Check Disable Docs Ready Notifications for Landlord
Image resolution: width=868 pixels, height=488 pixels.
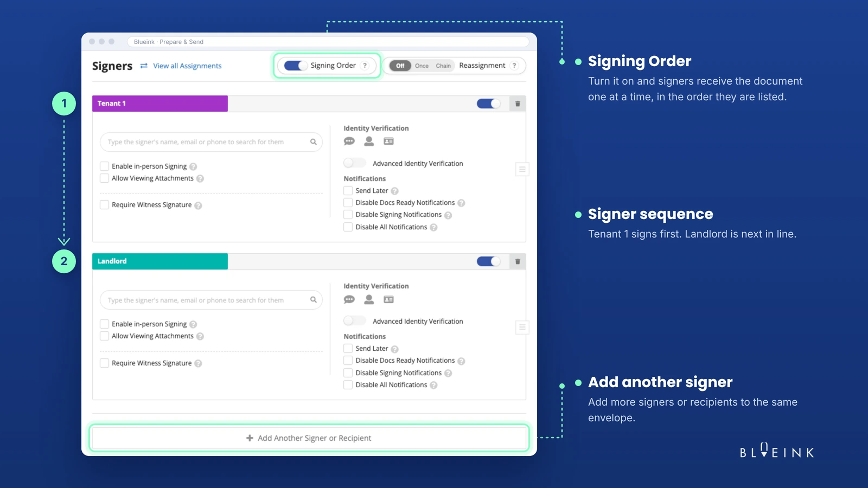(348, 361)
